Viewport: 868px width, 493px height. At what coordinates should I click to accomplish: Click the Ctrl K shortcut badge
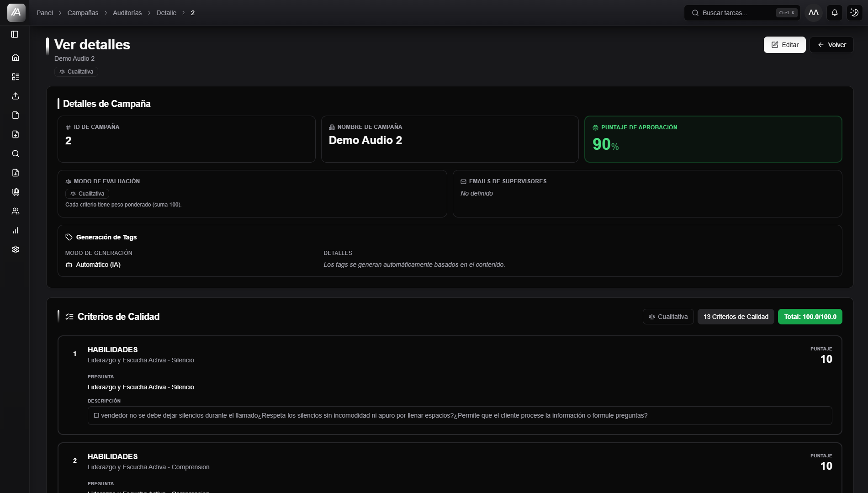click(787, 13)
